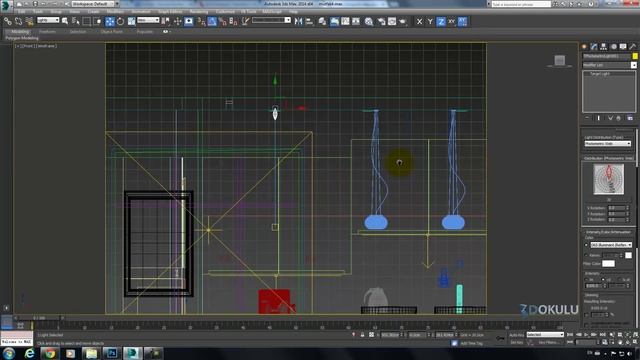The image size is (640, 360).
Task: Open the light color preset dropdown
Action: pyautogui.click(x=611, y=245)
